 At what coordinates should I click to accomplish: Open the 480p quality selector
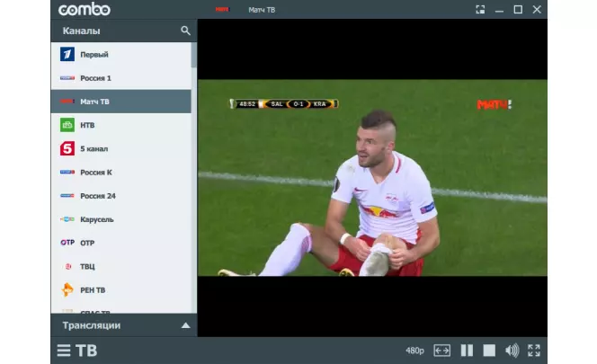coord(414,351)
